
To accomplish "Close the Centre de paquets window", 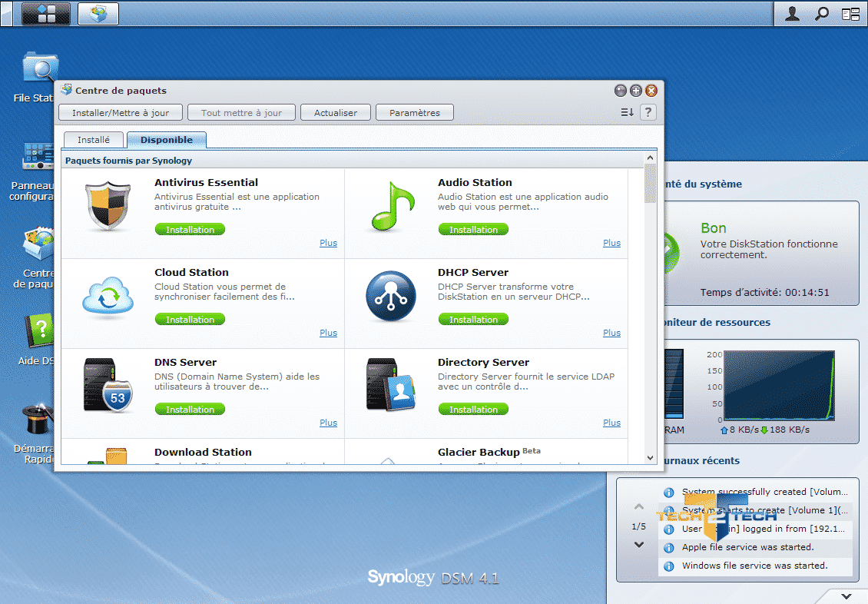I will 651,90.
